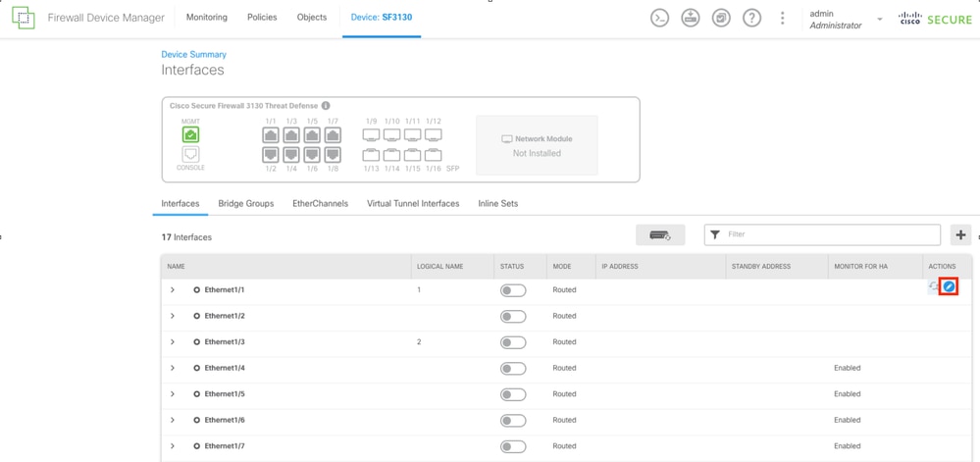Select SFP port 1/16 in the diagram
The height and width of the screenshot is (462, 980).
434,154
